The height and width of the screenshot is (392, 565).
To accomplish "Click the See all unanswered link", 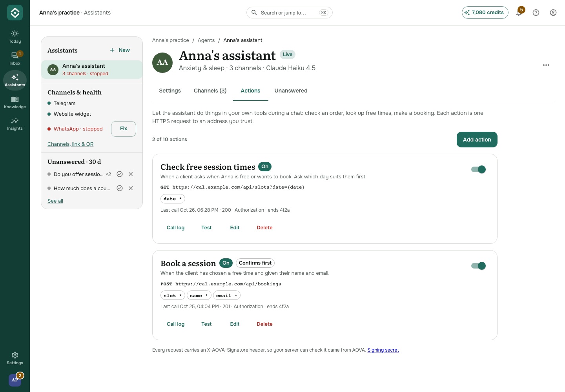I will 55,201.
